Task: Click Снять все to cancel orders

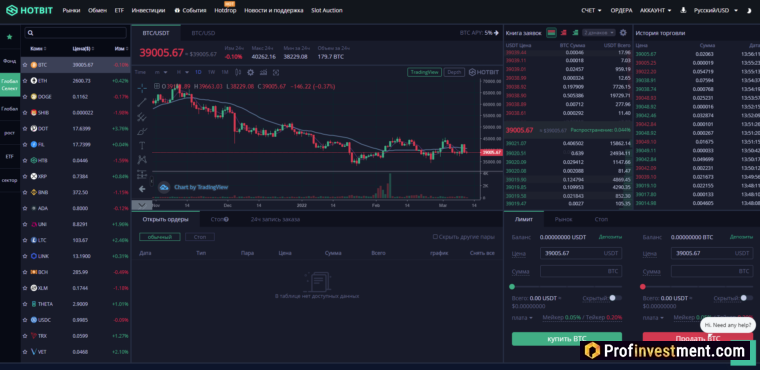Action: point(482,253)
